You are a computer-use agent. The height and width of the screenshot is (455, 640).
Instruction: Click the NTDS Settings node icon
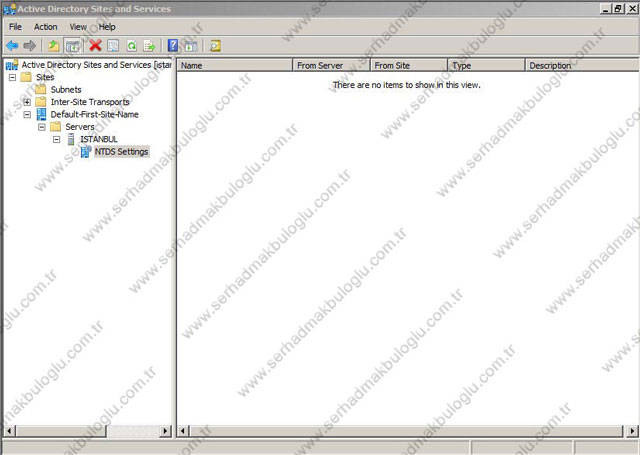click(86, 152)
